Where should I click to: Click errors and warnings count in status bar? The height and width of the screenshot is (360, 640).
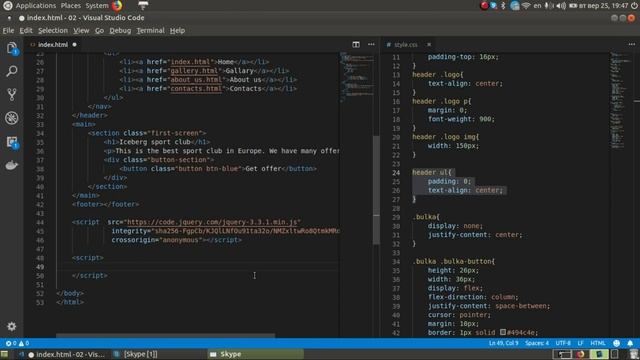(x=17, y=343)
